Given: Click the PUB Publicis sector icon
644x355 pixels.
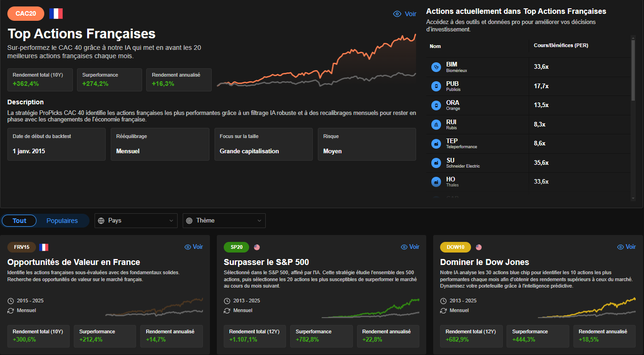Looking at the screenshot, I should tap(436, 86).
